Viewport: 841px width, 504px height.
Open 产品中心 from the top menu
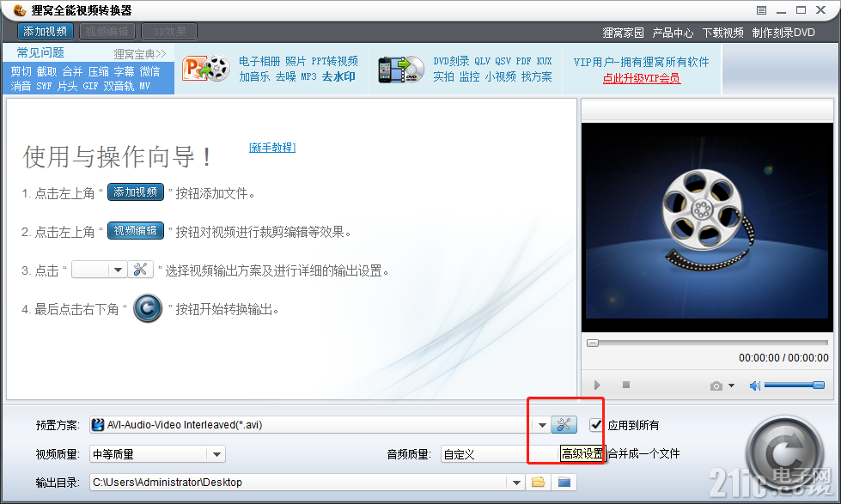pos(673,33)
